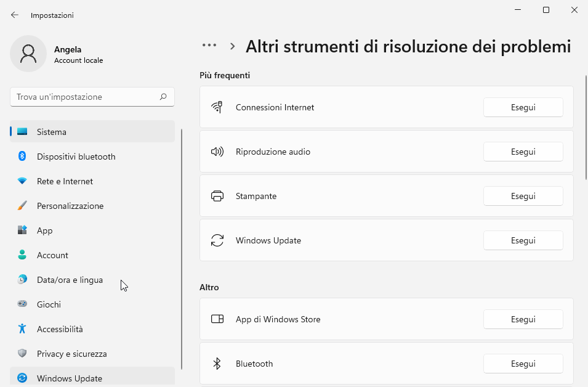Expand the breadcrumb ellipsis menu
The height and width of the screenshot is (387, 588).
[x=209, y=46]
